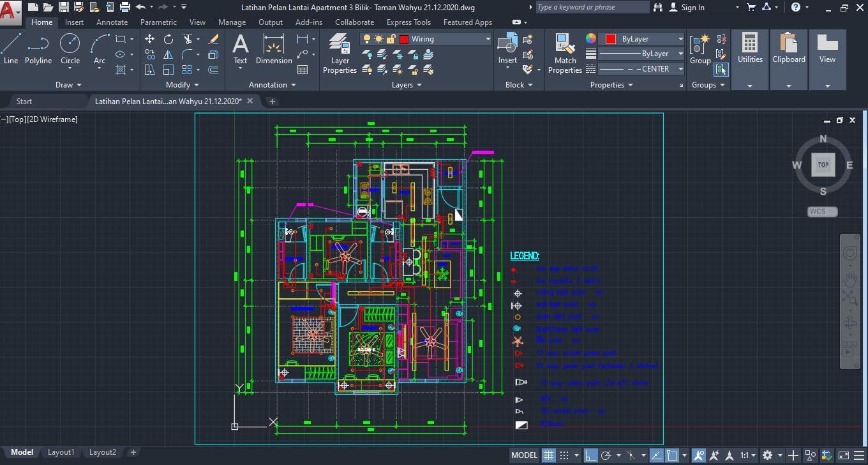Select the Mirror tool
Image resolution: width=868 pixels, height=465 pixels.
[168, 54]
